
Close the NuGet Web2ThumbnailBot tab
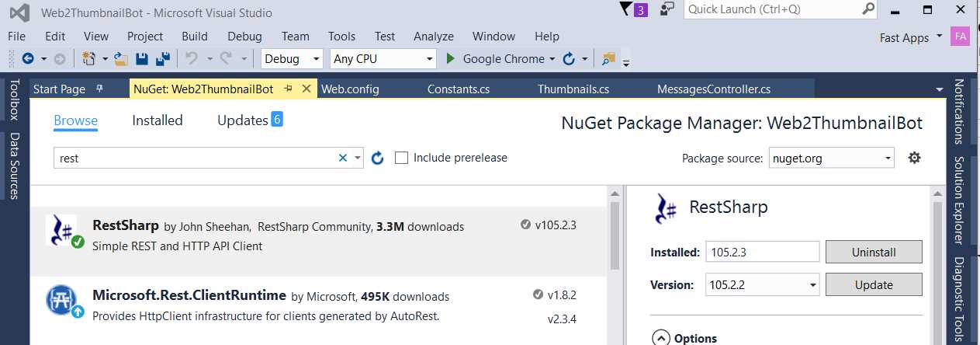306,89
